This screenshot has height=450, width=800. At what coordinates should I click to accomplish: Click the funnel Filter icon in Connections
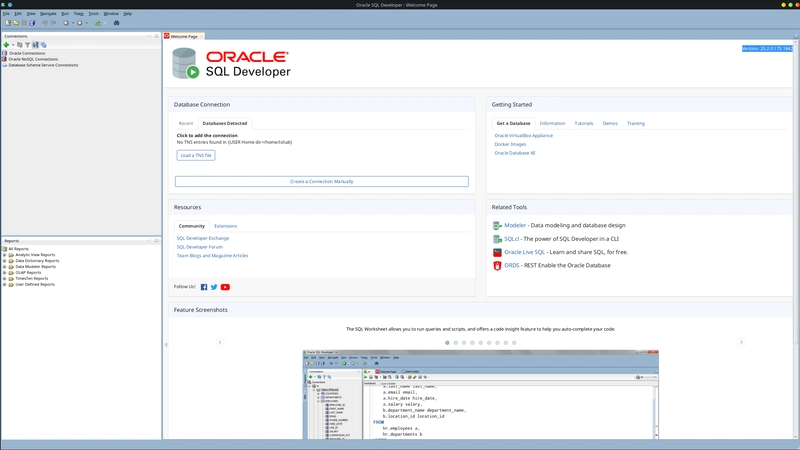(28, 45)
